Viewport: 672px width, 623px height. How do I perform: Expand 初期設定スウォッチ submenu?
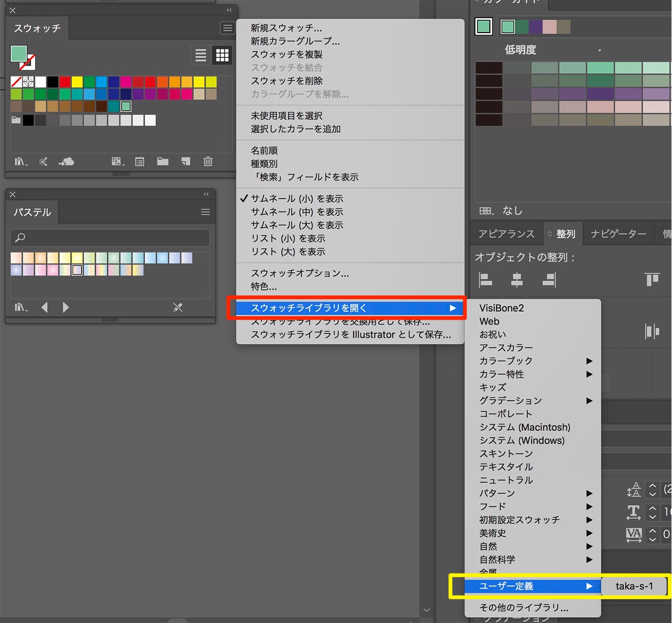click(533, 520)
